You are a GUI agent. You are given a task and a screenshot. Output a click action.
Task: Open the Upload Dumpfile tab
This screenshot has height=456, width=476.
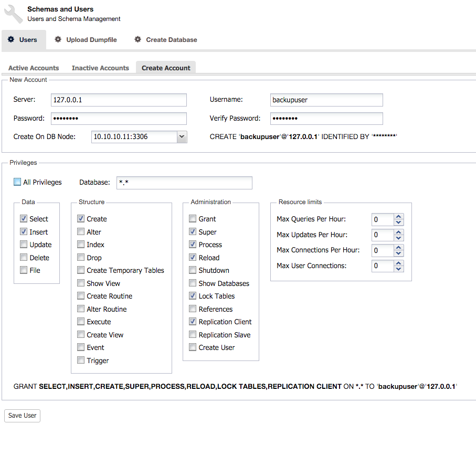coord(86,40)
